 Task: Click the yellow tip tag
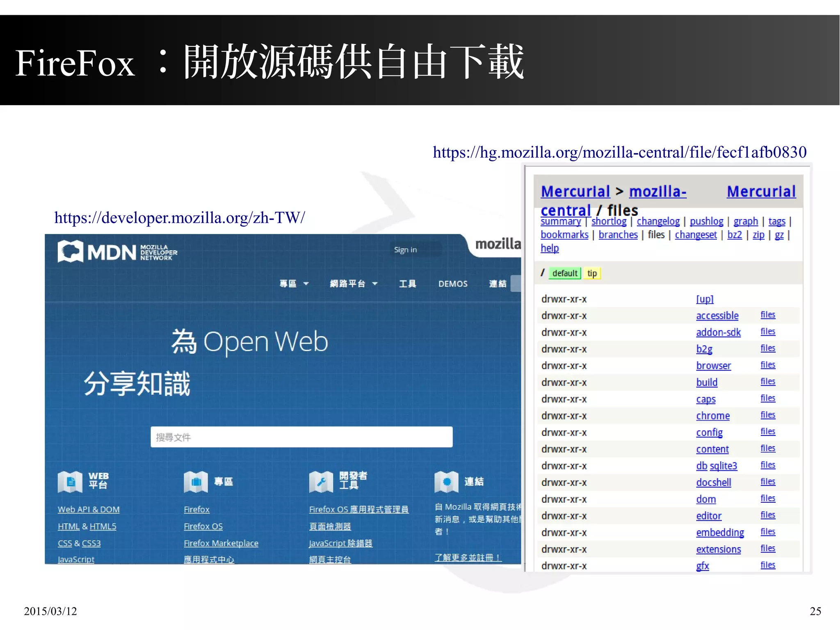[592, 273]
